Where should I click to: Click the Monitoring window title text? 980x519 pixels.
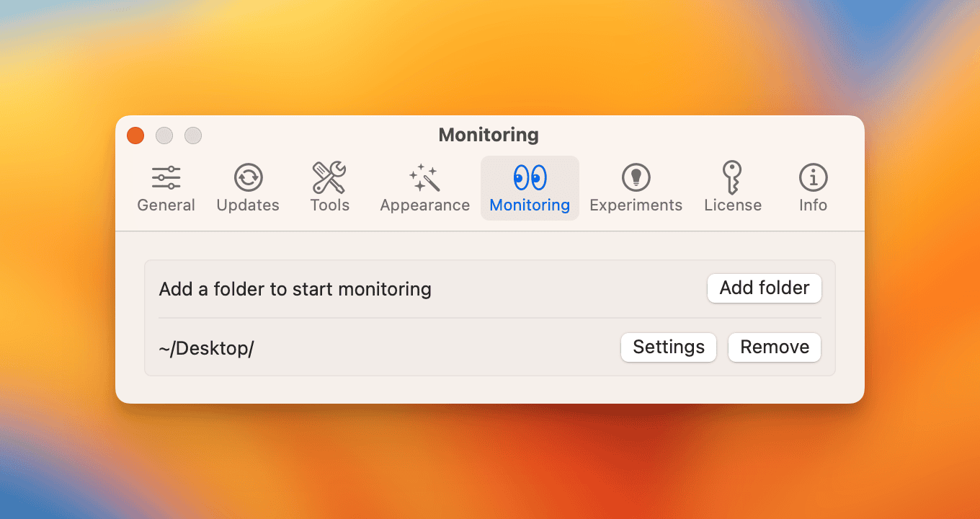489,135
